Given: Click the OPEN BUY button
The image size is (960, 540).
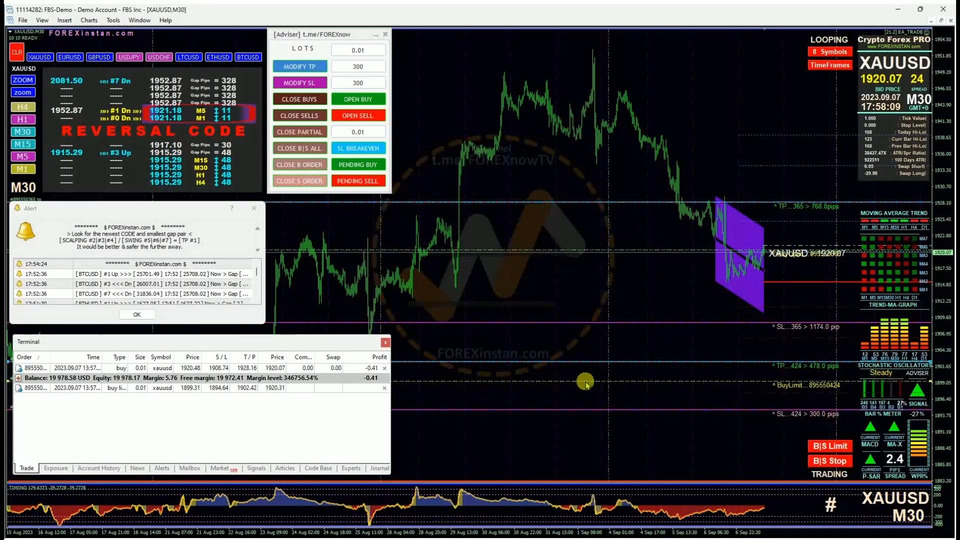Looking at the screenshot, I should point(358,99).
